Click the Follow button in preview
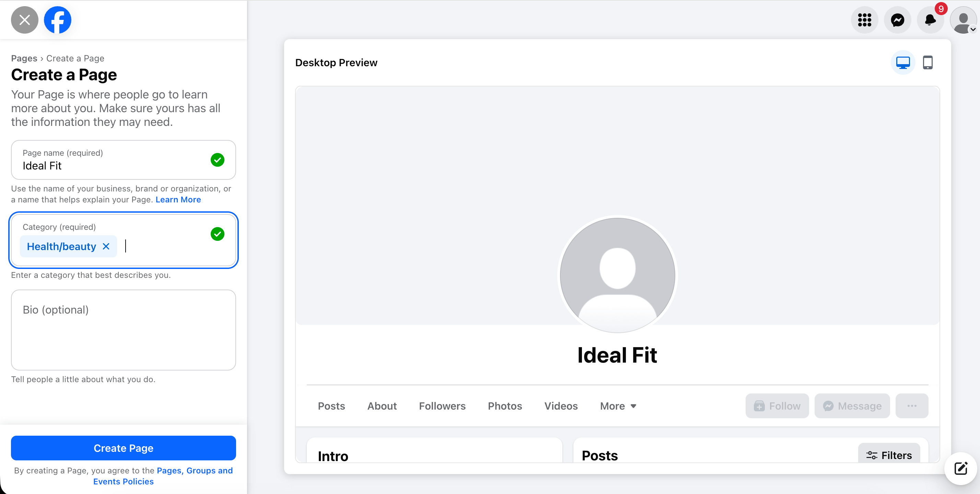 777,406
